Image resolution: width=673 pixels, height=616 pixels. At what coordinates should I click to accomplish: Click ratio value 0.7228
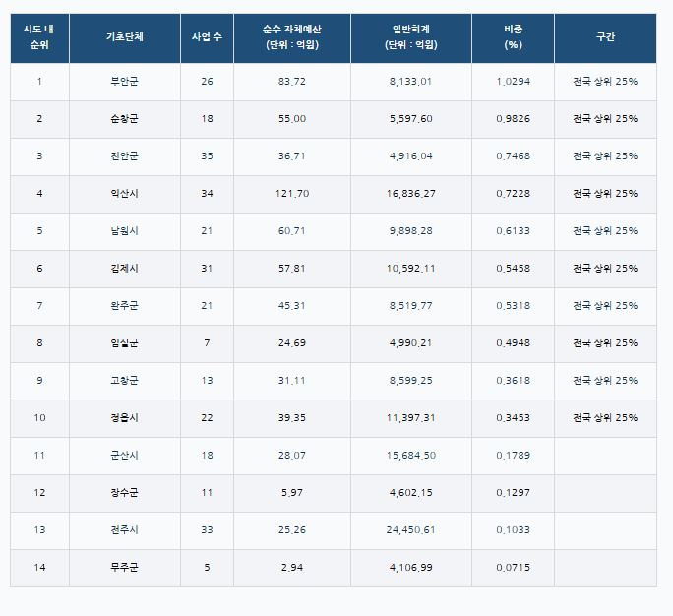click(513, 194)
